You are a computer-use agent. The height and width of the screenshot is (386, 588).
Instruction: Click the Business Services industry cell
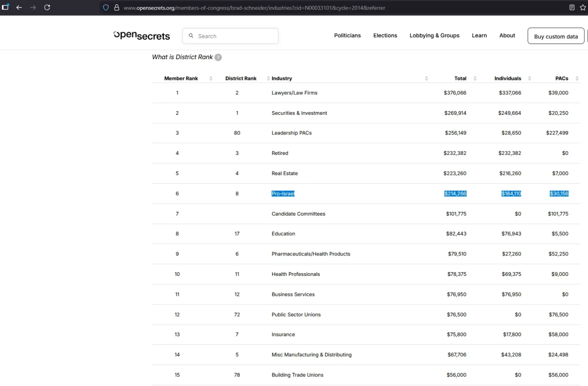click(293, 294)
